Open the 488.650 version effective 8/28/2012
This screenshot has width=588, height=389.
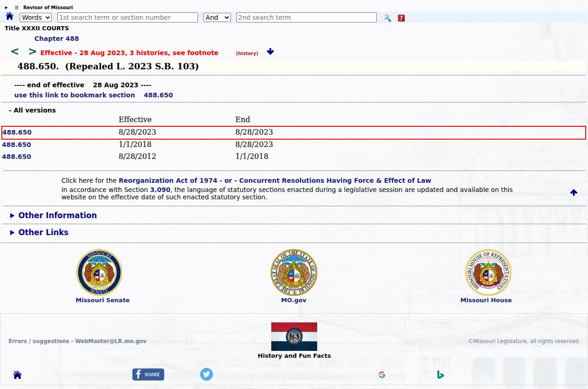[x=17, y=157]
